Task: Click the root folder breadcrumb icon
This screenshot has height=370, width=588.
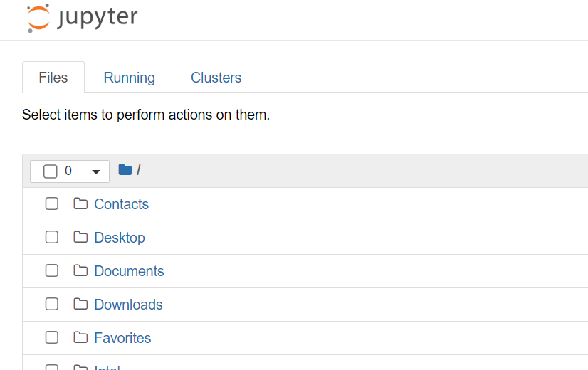Action: coord(125,169)
